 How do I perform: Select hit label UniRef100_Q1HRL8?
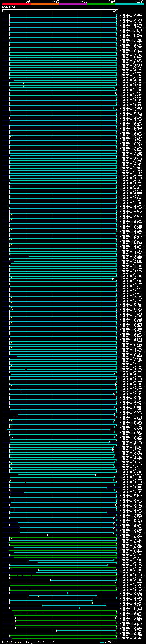(x=131, y=354)
